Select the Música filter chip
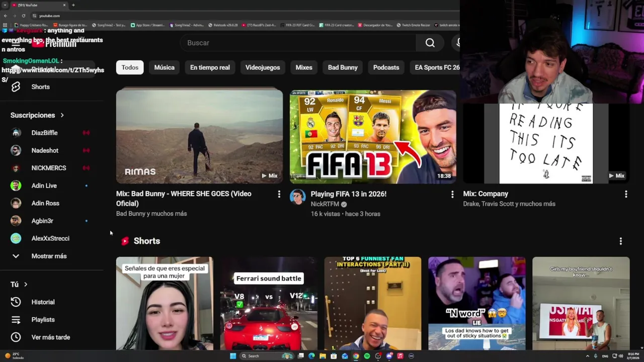644x362 pixels. [x=165, y=67]
